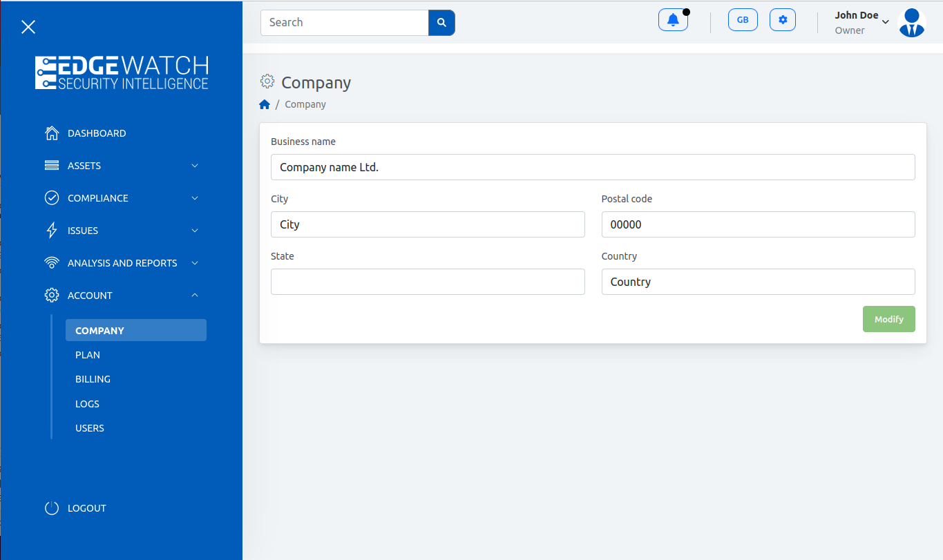This screenshot has width=943, height=560.
Task: Click the gear icon beside Company heading
Action: pyautogui.click(x=267, y=81)
